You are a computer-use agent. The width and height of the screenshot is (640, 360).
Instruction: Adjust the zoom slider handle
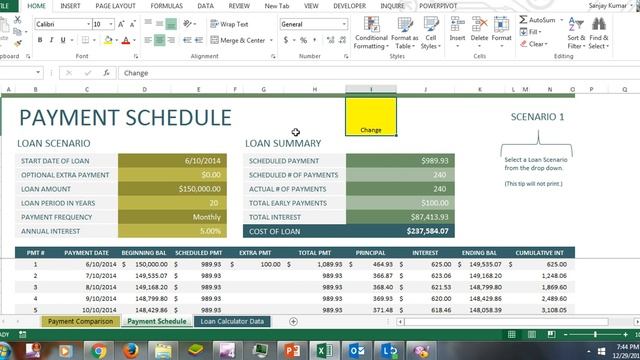coord(595,335)
